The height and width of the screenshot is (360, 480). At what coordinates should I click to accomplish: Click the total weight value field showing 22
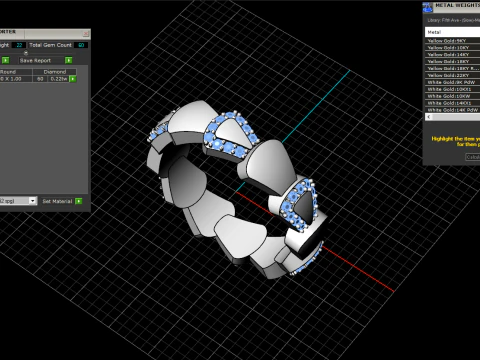(x=19, y=45)
